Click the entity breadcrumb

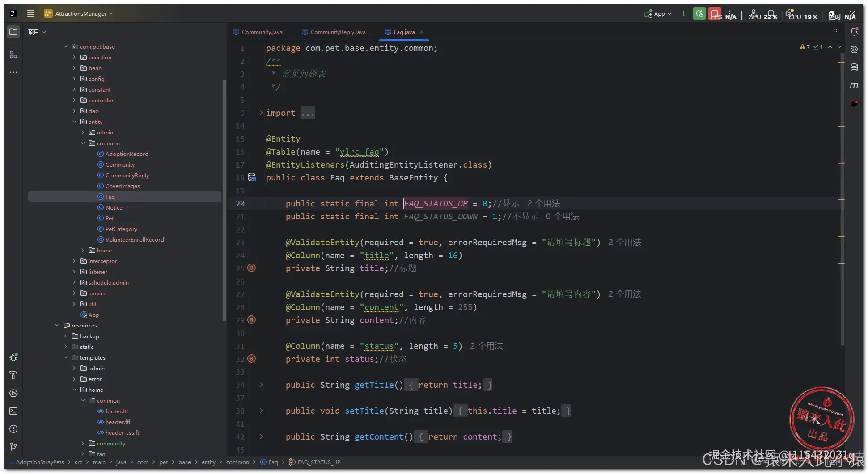(208, 462)
